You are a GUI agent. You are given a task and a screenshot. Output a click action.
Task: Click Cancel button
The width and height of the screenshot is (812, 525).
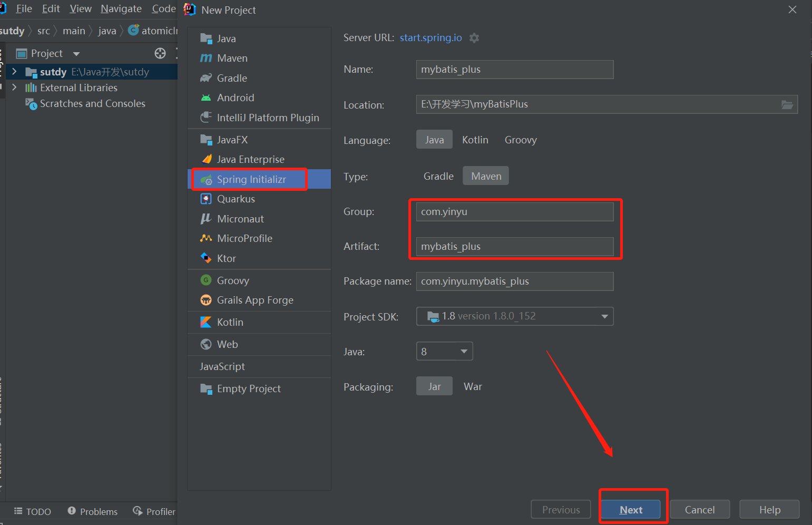(x=700, y=510)
